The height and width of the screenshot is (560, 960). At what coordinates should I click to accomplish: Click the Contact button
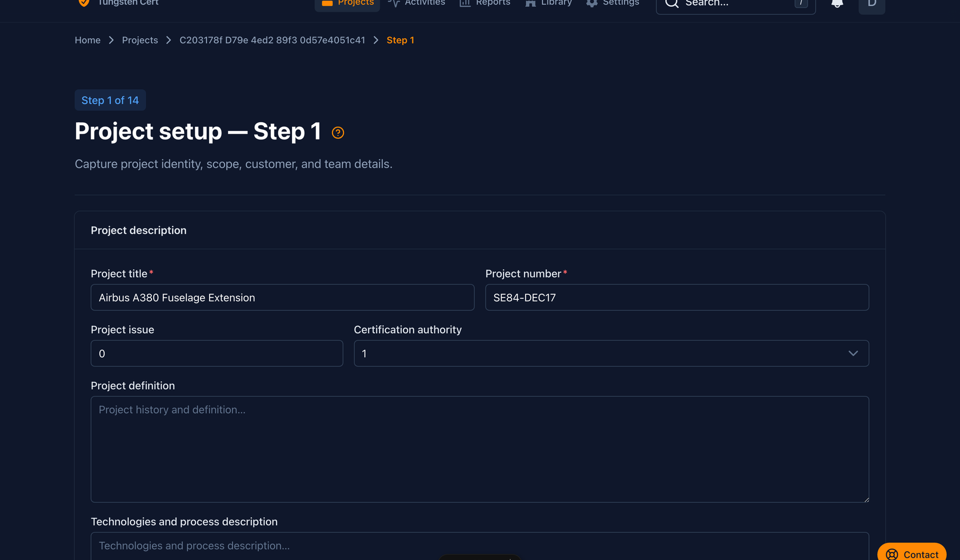(x=912, y=552)
